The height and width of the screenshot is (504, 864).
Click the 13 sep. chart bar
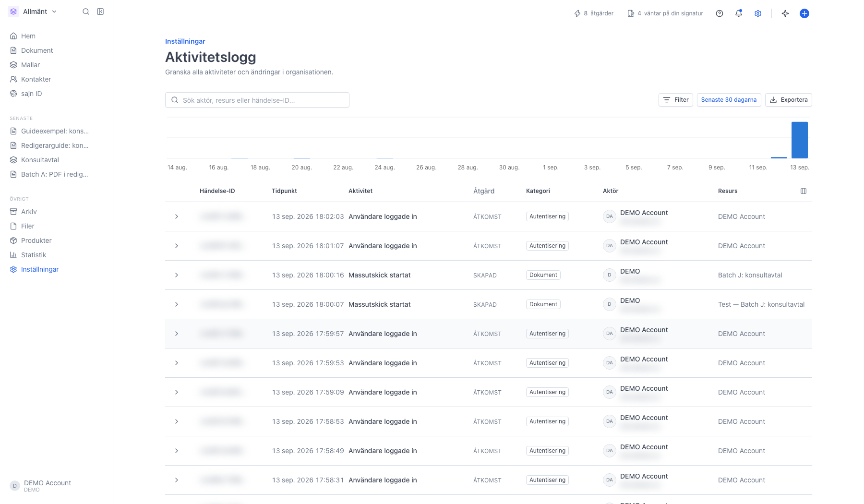tap(800, 140)
